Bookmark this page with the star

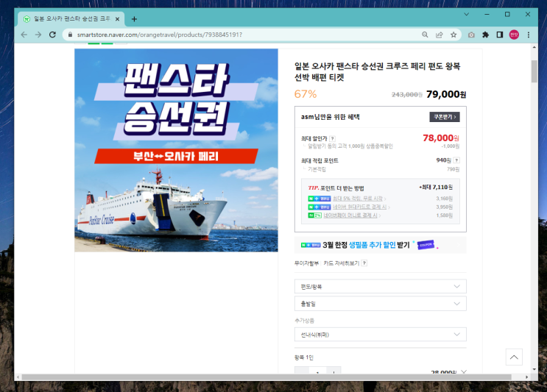point(454,35)
